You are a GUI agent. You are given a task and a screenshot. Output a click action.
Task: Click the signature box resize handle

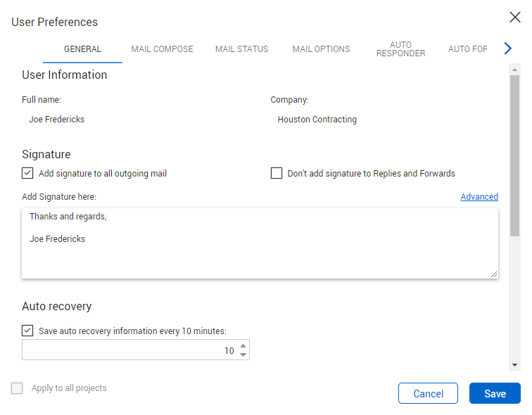pyautogui.click(x=494, y=274)
